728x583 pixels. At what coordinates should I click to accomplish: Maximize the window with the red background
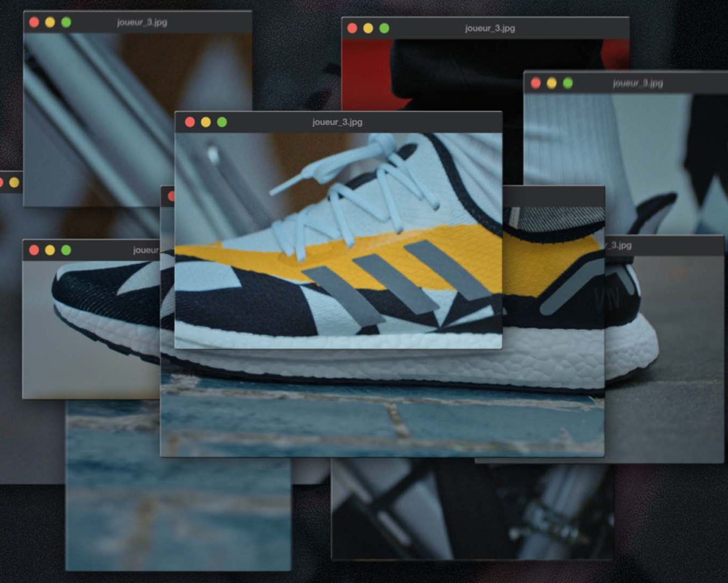(x=384, y=28)
